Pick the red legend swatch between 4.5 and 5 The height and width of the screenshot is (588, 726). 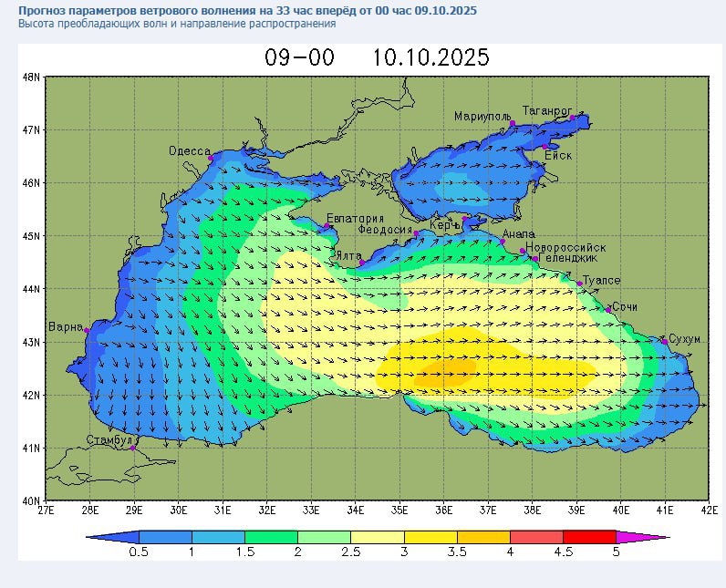[589, 537]
